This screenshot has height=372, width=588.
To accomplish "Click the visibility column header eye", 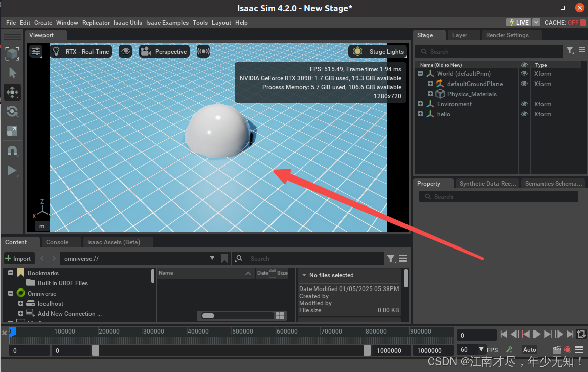I will click(524, 65).
